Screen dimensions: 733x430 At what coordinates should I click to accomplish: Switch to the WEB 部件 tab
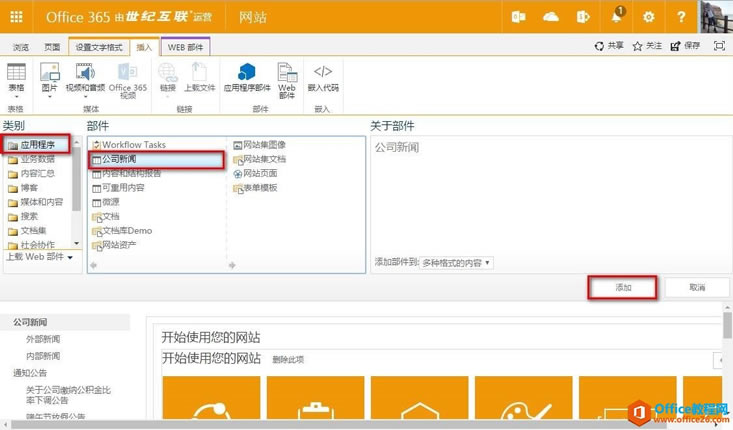[186, 47]
